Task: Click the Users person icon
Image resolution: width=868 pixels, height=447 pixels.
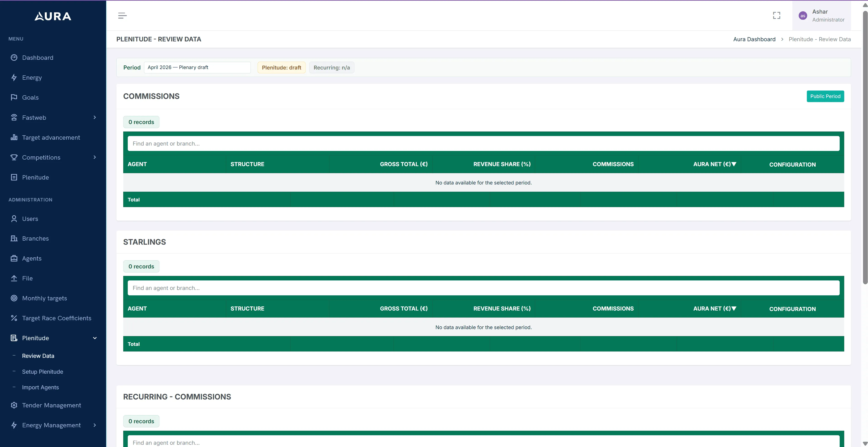Action: (x=14, y=218)
